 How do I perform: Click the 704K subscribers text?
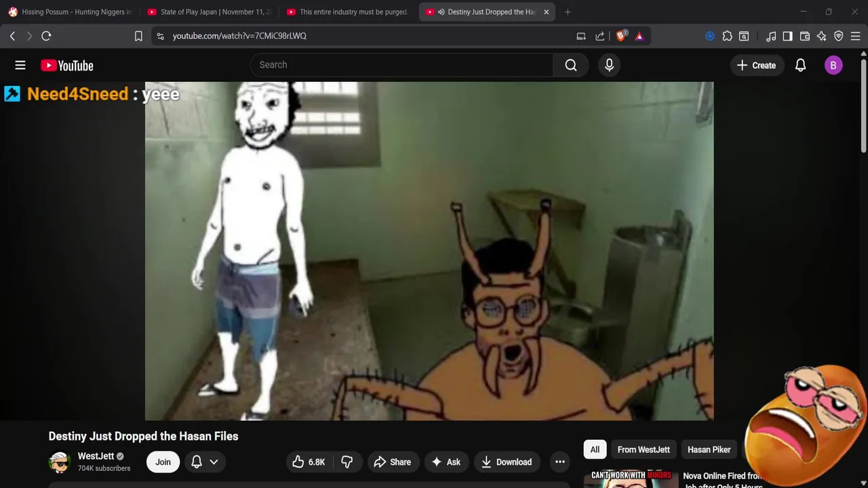tap(104, 468)
